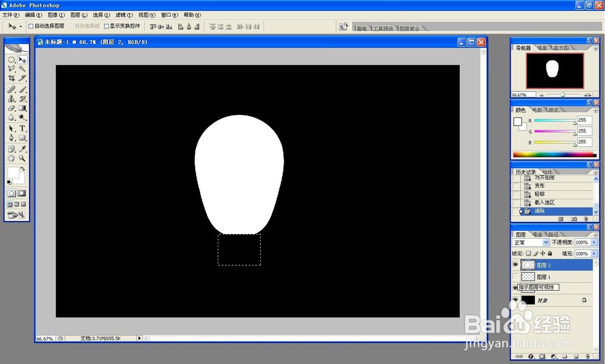Open the 滤镜 menu
605x364 pixels.
click(x=124, y=15)
